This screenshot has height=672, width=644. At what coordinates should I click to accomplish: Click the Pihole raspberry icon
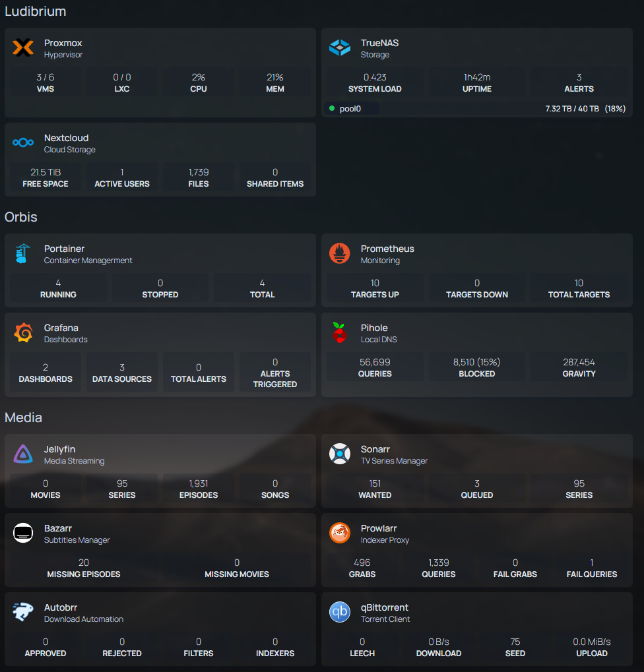(x=340, y=333)
